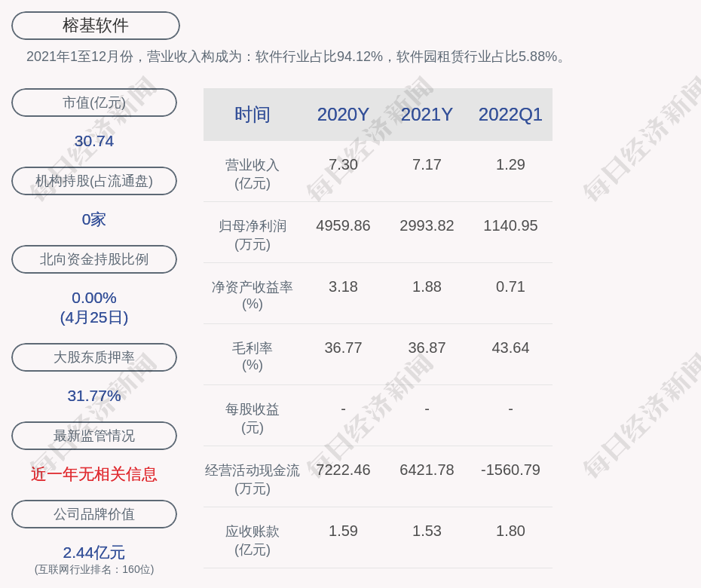701x588 pixels.
Task: Click the 2020Y column header
Action: (x=343, y=115)
